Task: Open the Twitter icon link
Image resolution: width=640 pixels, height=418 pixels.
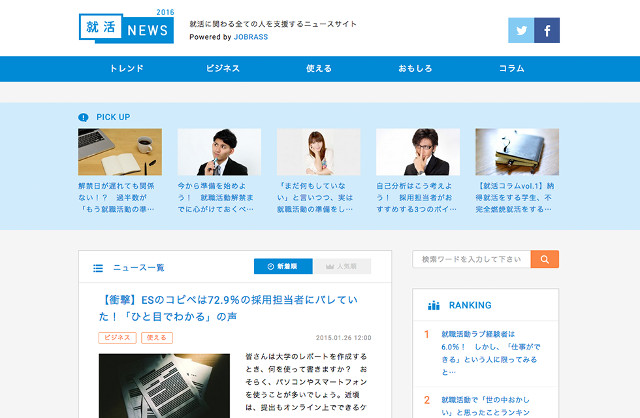Action: (521, 30)
